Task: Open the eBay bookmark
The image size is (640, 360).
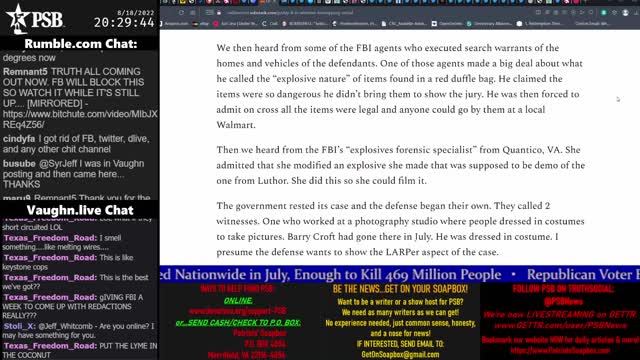Action: (201, 24)
